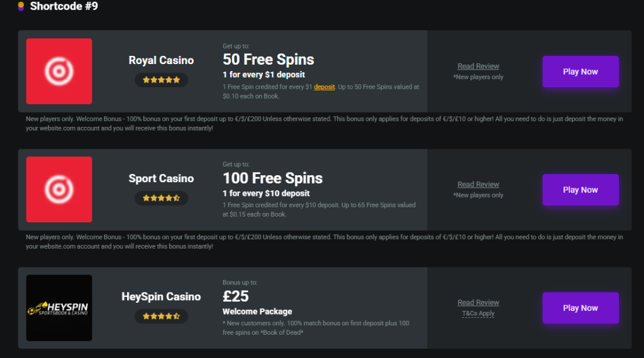The width and height of the screenshot is (644, 358).
Task: Open the HeySpin Sportsbook & Casino logo
Action: (x=59, y=308)
